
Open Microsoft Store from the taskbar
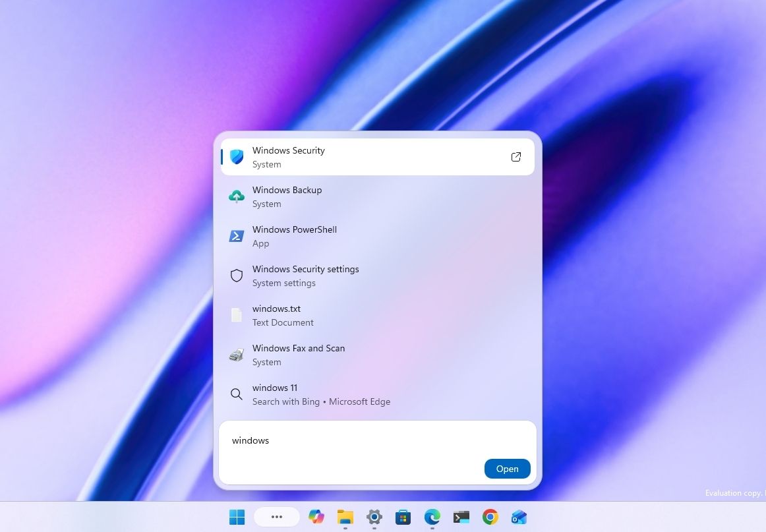403,517
